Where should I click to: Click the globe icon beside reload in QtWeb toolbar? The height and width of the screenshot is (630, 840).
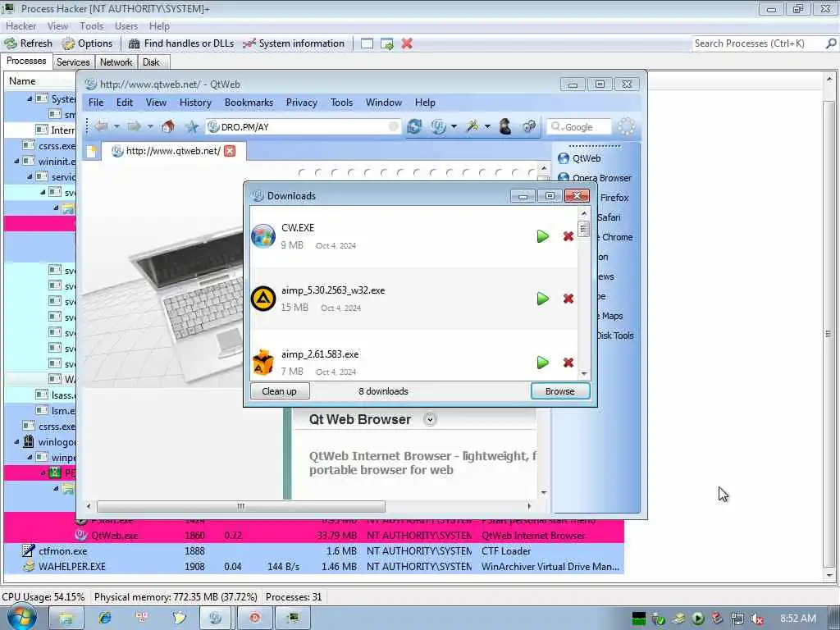click(438, 126)
